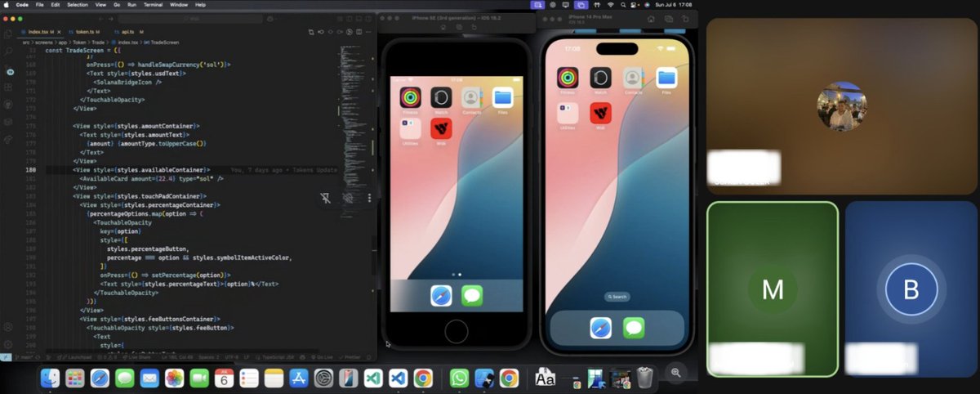Open the Selection menu

78,5
